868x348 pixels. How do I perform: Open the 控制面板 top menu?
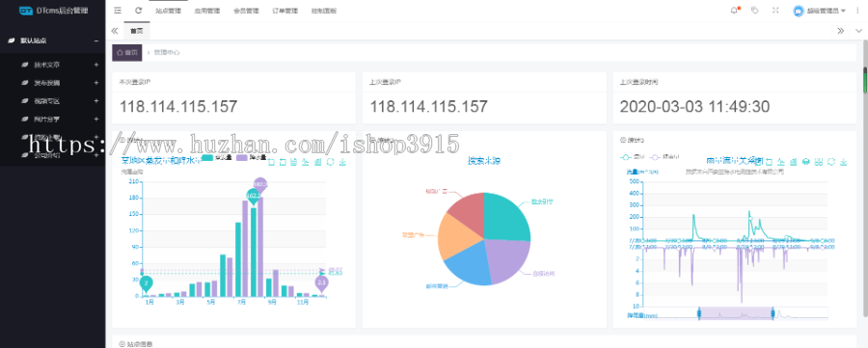point(324,11)
